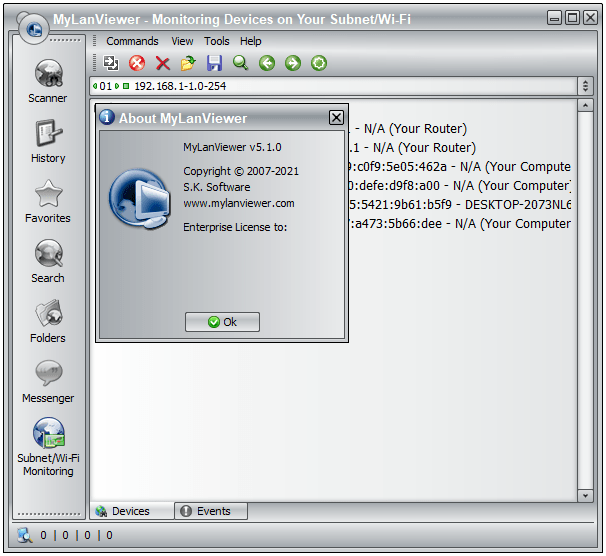606x556 pixels.
Task: Minimize the MyLanViewer main window
Action: [x=554, y=18]
